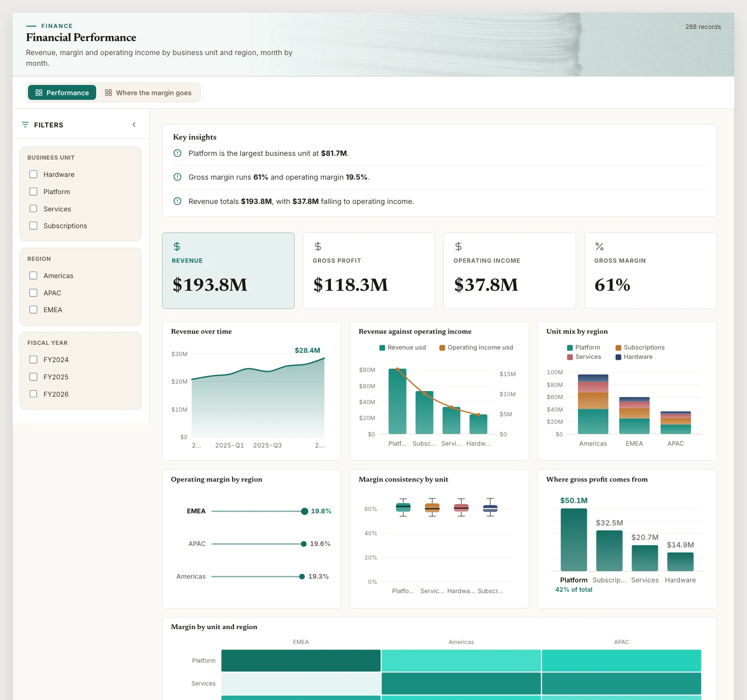
Task: Click the grid icon on the Performance tab
Action: [x=39, y=92]
